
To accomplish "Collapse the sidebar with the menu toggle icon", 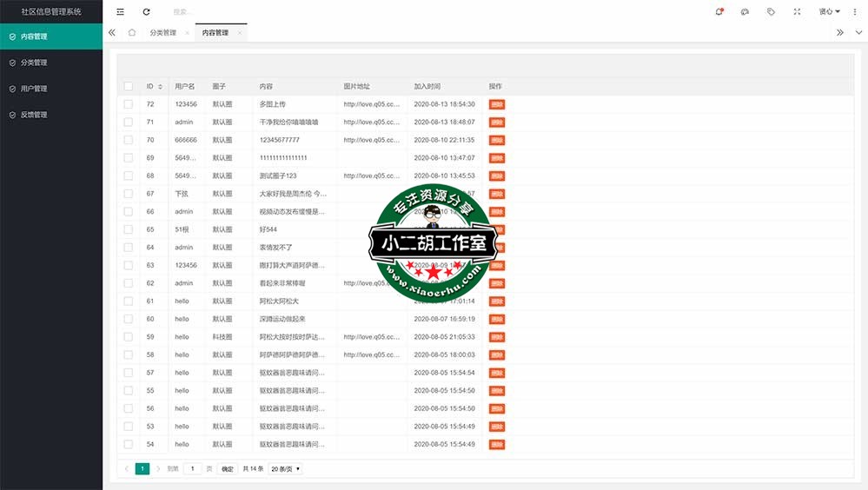I will tap(120, 11).
